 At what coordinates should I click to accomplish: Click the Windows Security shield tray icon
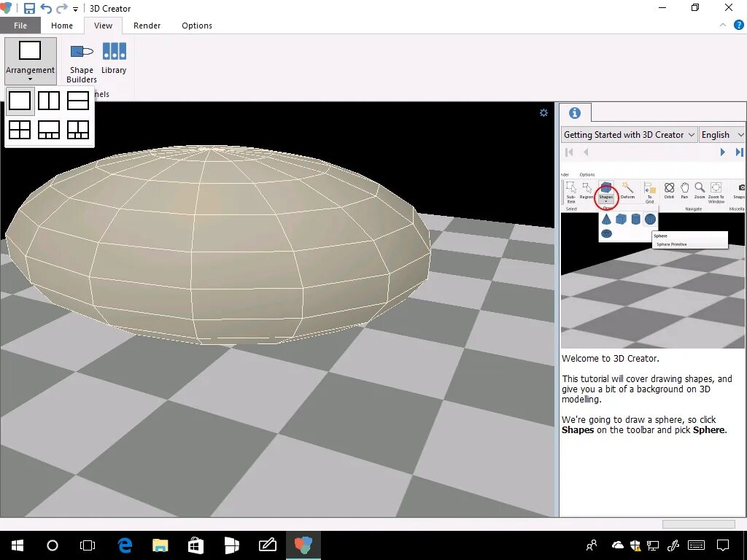coord(635,545)
